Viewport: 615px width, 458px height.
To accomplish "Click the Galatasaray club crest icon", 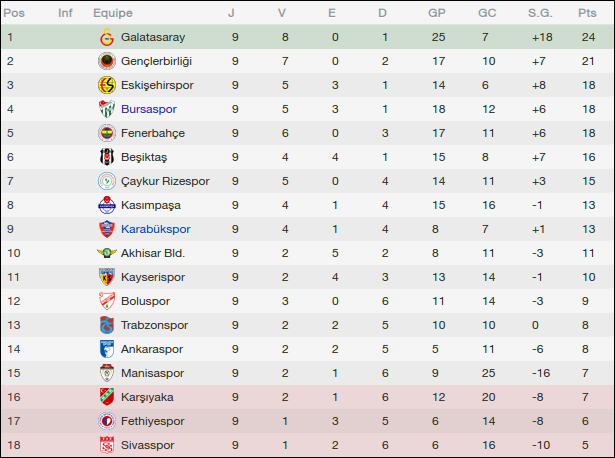I will [105, 37].
